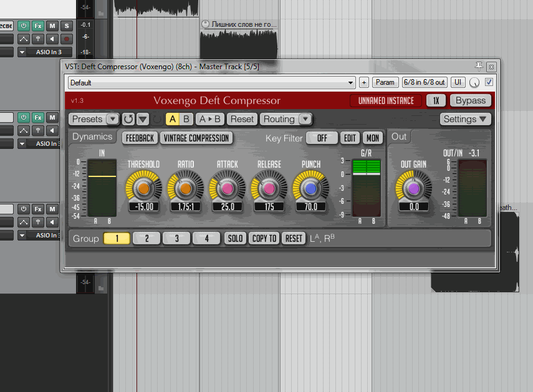Select channel Group 1
Screen dimensions: 533x392
(117, 239)
